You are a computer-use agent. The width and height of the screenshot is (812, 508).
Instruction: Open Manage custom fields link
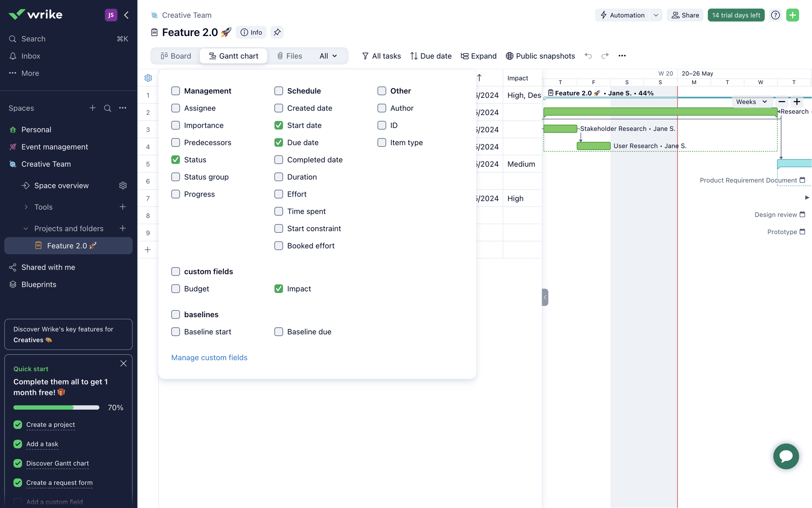209,358
